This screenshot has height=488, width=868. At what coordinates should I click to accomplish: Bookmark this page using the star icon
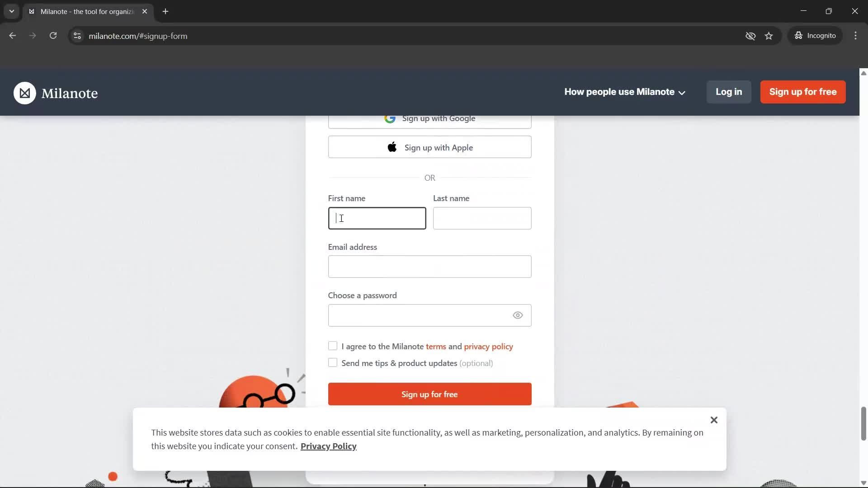coord(769,36)
